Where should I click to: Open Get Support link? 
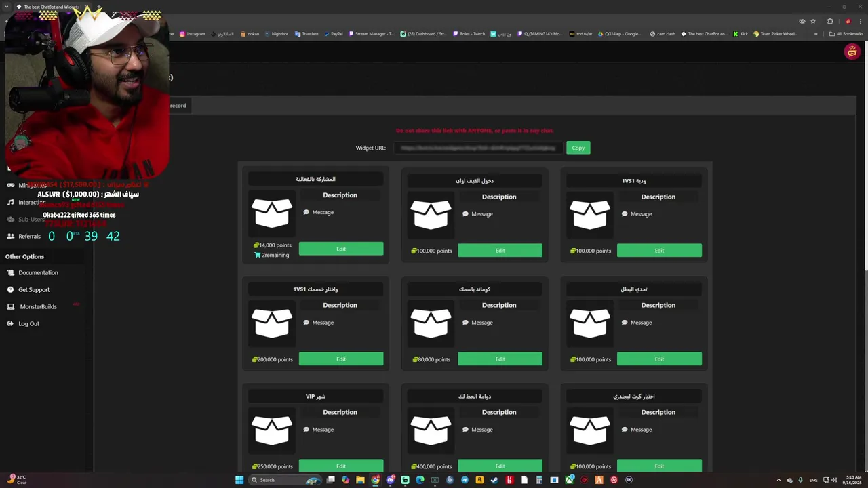34,289
